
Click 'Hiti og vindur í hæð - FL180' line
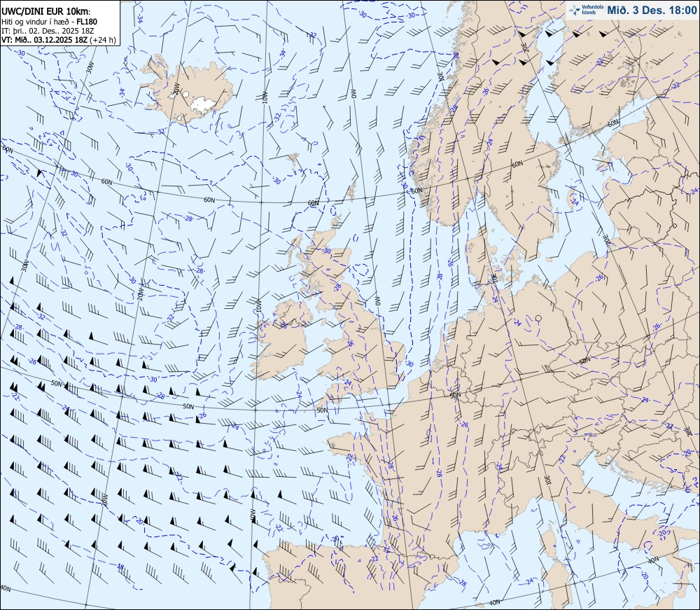(49, 22)
